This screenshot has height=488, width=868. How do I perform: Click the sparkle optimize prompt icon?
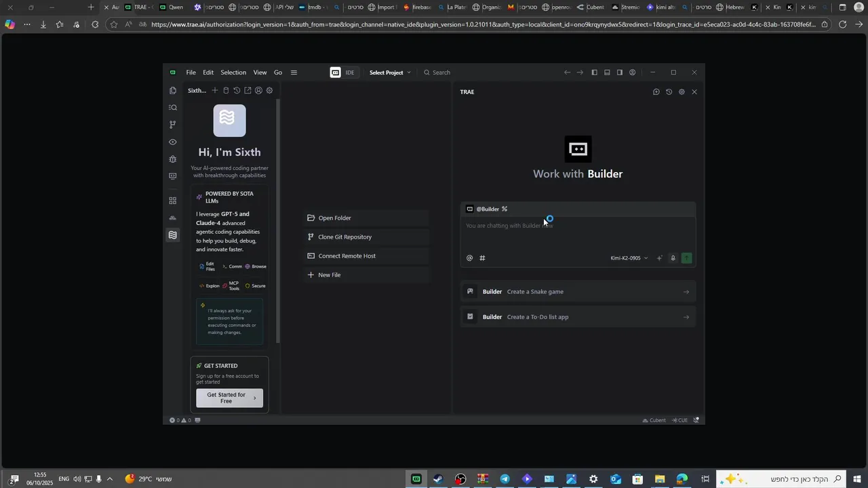point(659,258)
